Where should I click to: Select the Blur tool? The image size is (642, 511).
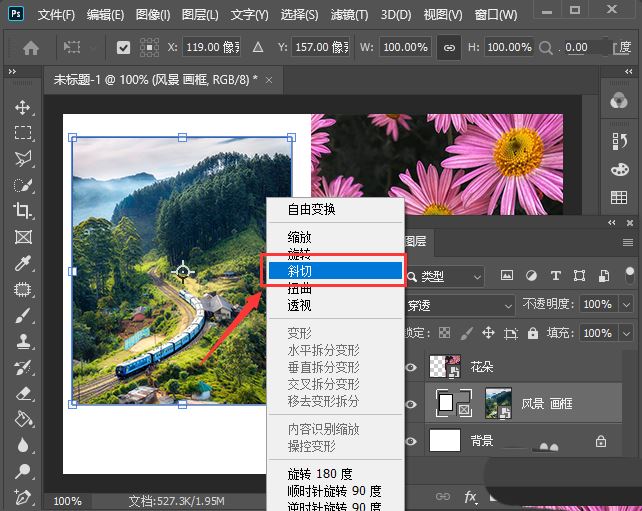23,445
